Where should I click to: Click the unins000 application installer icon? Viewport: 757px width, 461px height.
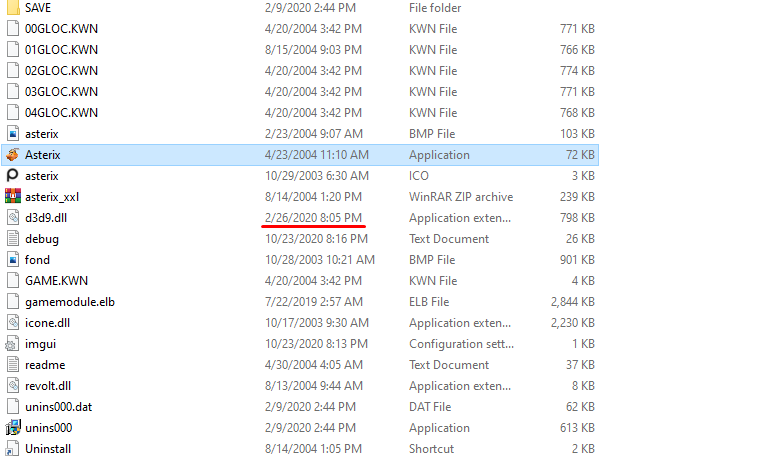pyautogui.click(x=13, y=428)
